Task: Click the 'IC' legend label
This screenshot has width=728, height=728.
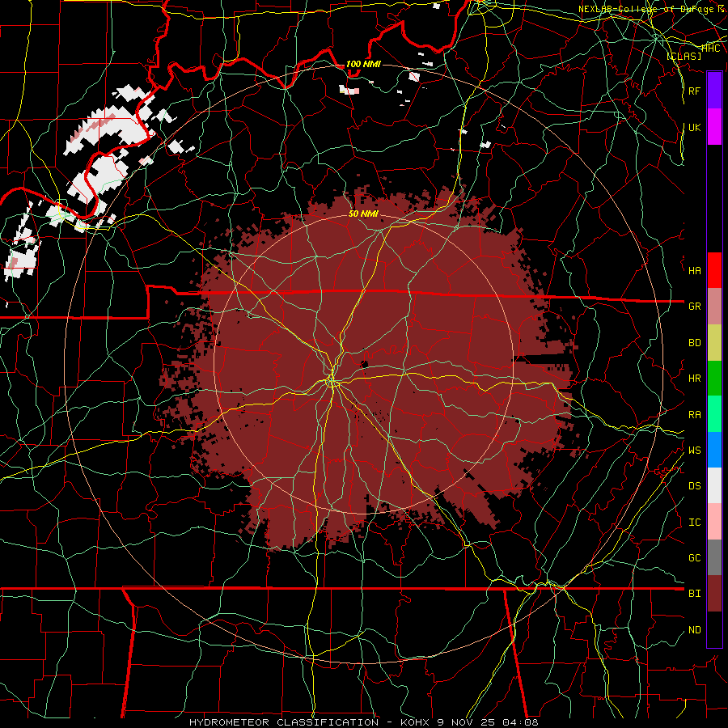Action: 694,522
